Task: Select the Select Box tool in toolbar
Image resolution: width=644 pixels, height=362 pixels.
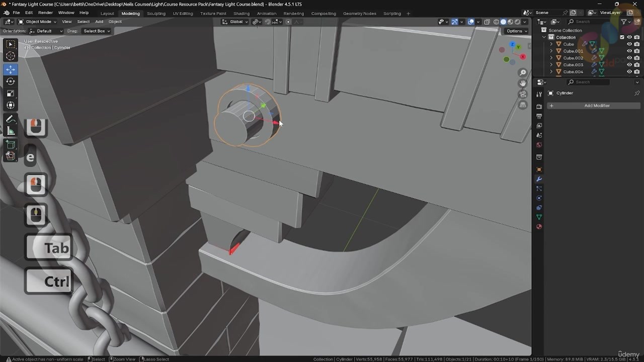Action: tap(11, 45)
